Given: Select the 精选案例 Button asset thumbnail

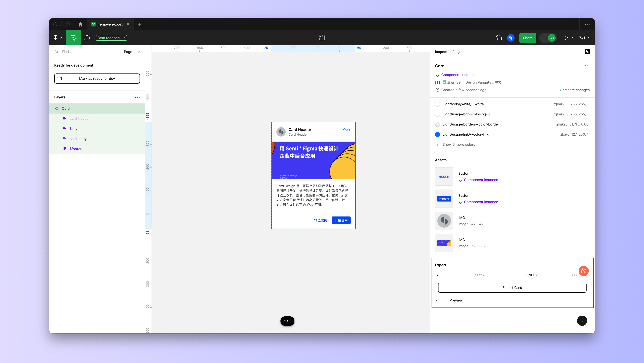Looking at the screenshot, I should point(444,177).
